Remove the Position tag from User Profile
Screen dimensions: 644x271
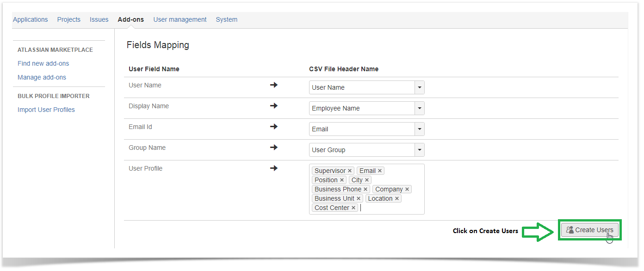click(x=342, y=180)
